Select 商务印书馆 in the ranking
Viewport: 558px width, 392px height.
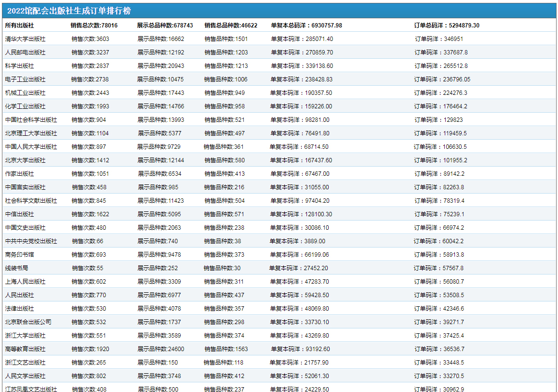19,255
